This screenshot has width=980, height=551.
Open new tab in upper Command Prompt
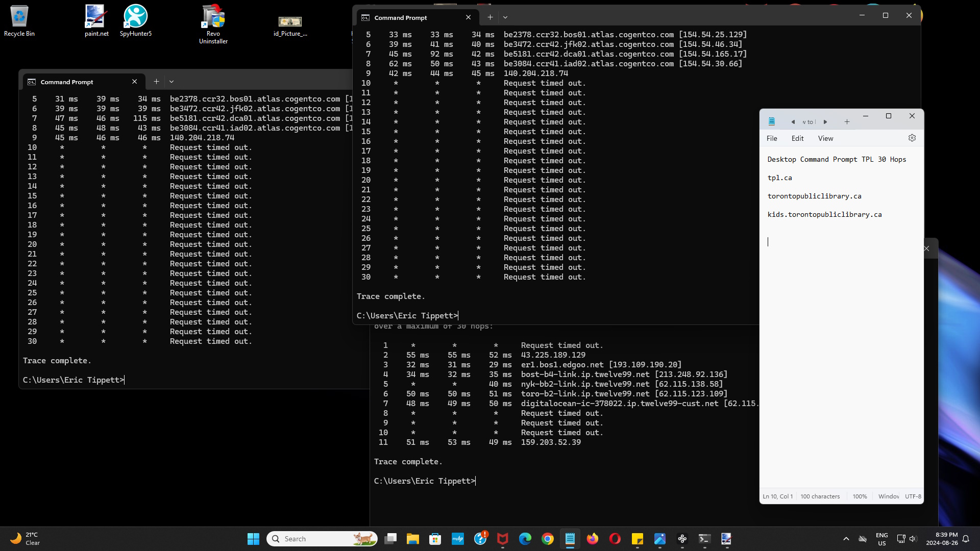click(x=490, y=17)
